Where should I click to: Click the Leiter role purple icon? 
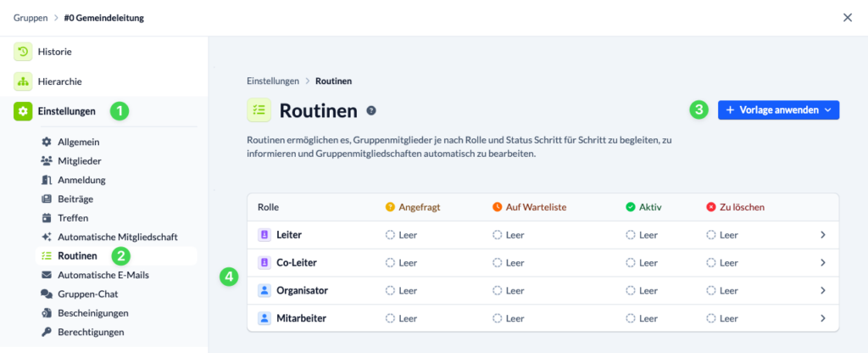[x=264, y=235]
